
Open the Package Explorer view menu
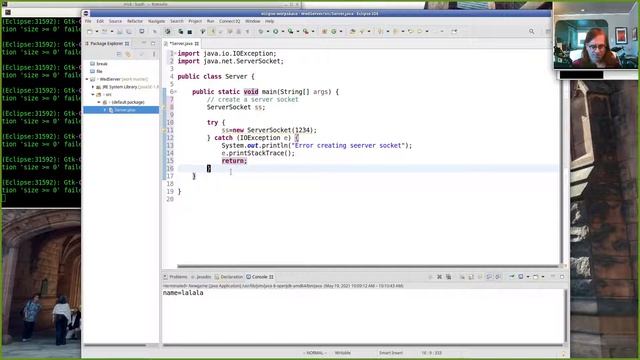click(154, 54)
